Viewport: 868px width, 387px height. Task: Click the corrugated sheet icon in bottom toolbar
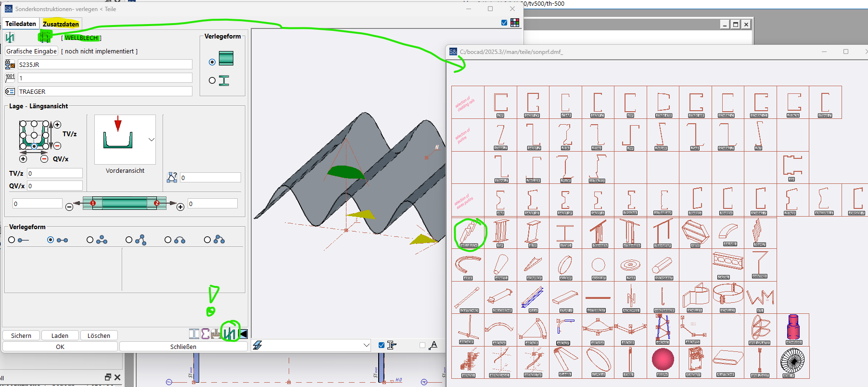230,333
